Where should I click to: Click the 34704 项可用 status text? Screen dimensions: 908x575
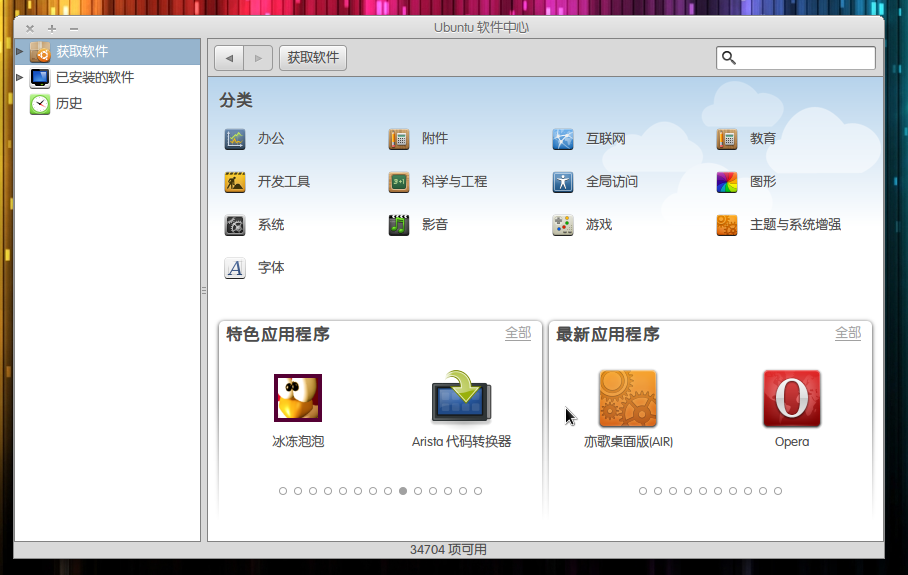click(448, 550)
